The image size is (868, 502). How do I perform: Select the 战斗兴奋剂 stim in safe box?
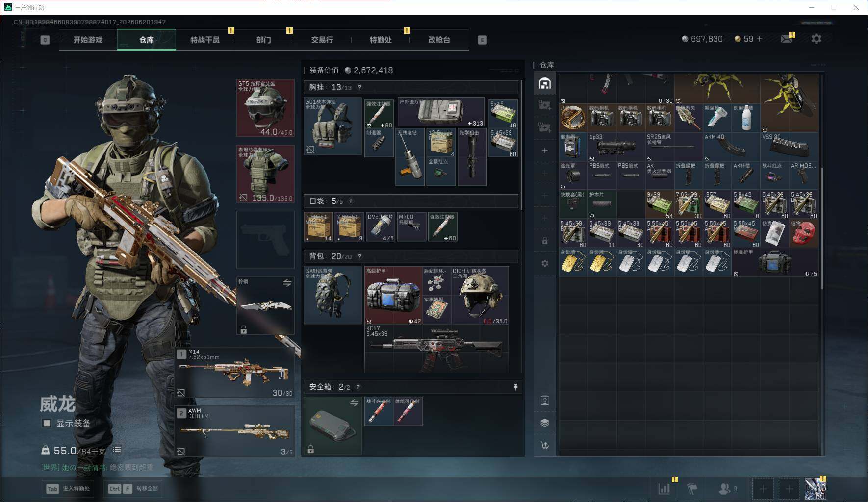[x=379, y=411]
